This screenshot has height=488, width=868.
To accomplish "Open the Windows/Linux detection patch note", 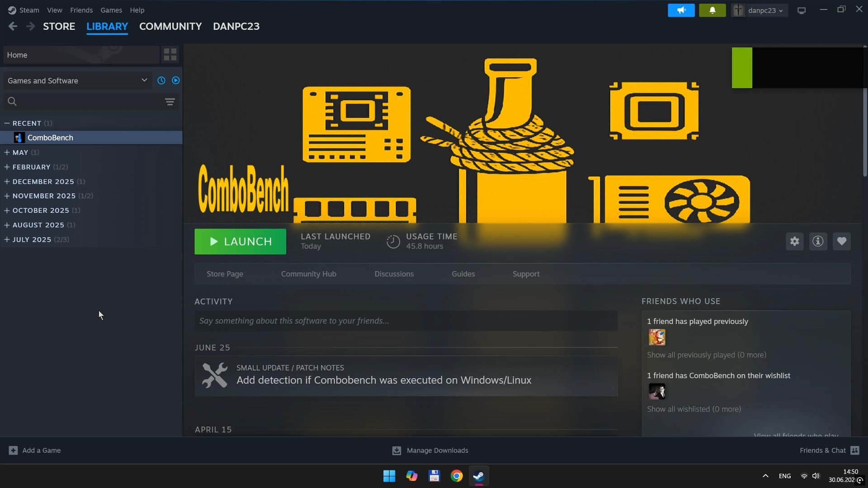I will (x=406, y=376).
